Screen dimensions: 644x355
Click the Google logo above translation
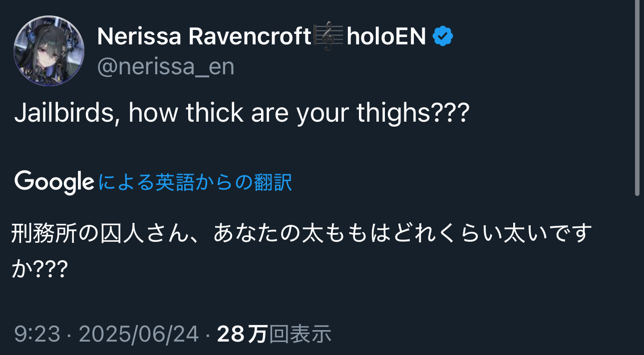[x=54, y=182]
